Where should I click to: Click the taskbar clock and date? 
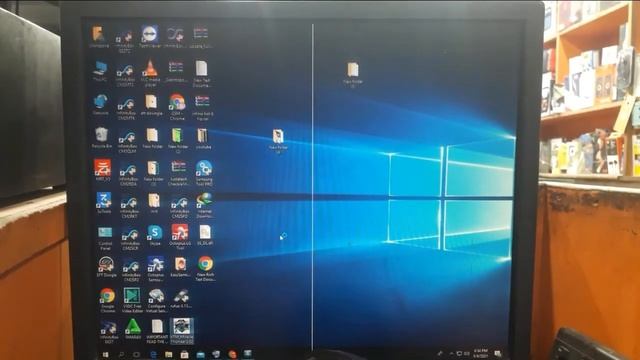tap(481, 353)
